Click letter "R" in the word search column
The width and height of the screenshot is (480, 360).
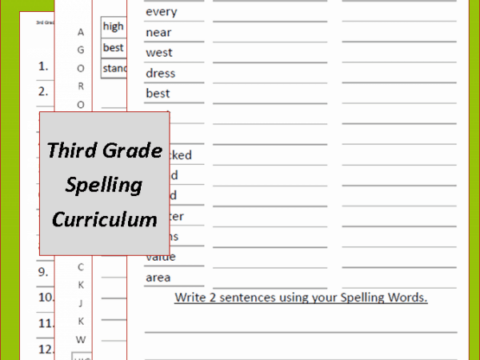click(81, 86)
